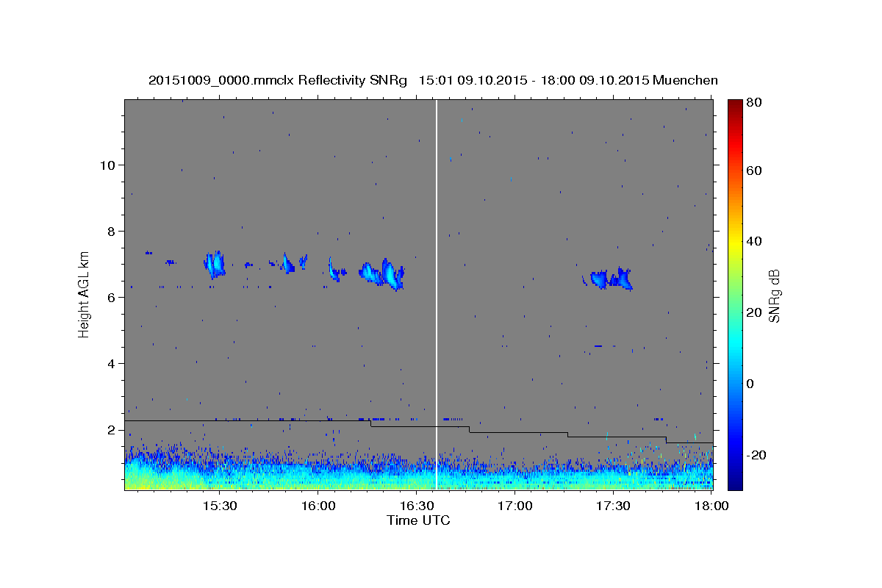Click the height tick label 8
Screen dimensions: 882x588
click(110, 231)
